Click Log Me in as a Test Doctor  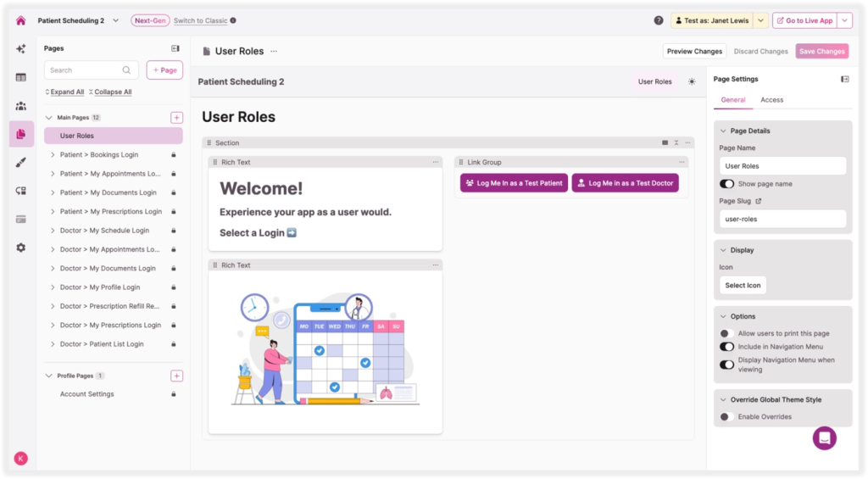tap(625, 183)
